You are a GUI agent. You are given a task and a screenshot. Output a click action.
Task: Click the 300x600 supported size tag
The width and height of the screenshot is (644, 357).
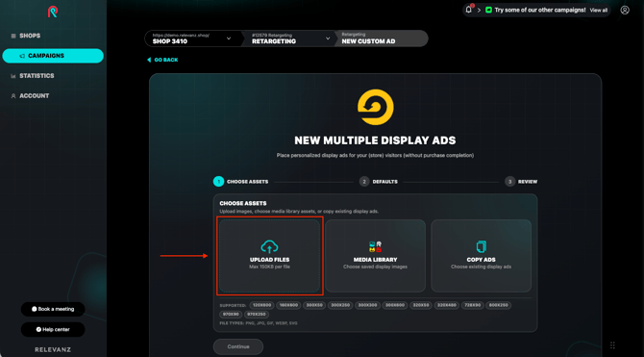tap(395, 305)
